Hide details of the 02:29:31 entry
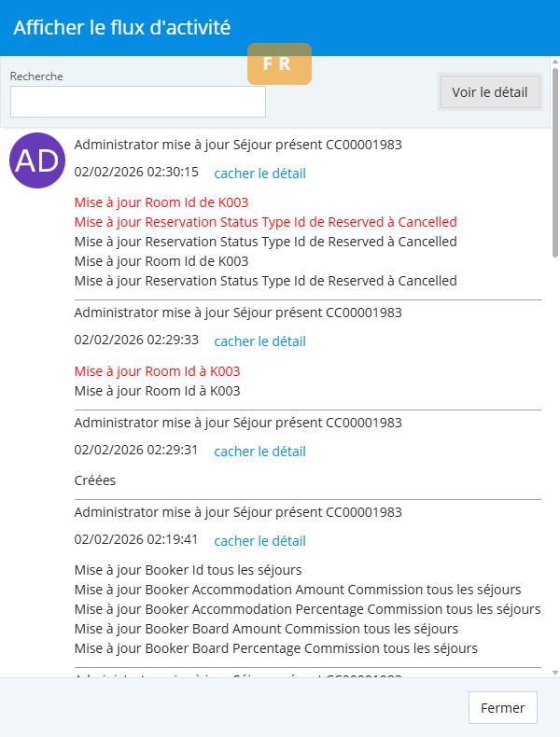 pos(259,452)
